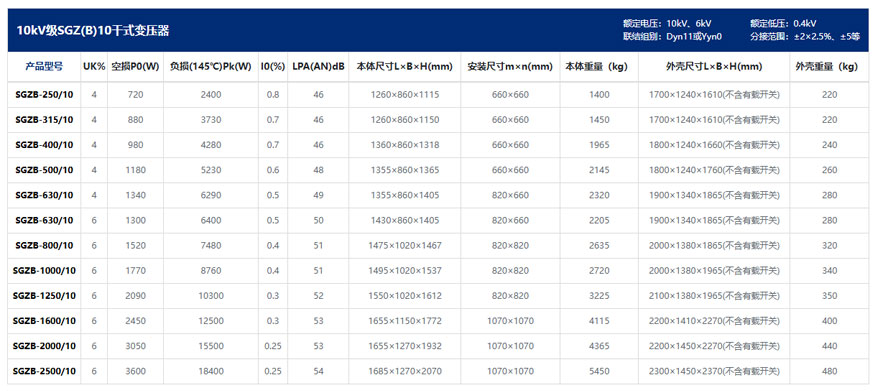Image resolution: width=874 pixels, height=391 pixels.
Task: Select the enclosure weight 240
Action: coord(829,145)
